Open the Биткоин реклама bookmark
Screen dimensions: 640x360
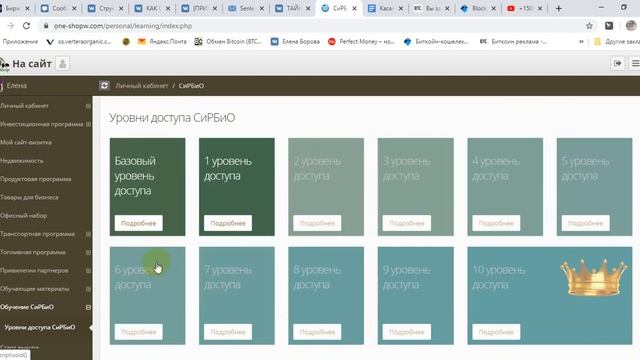[x=513, y=42]
